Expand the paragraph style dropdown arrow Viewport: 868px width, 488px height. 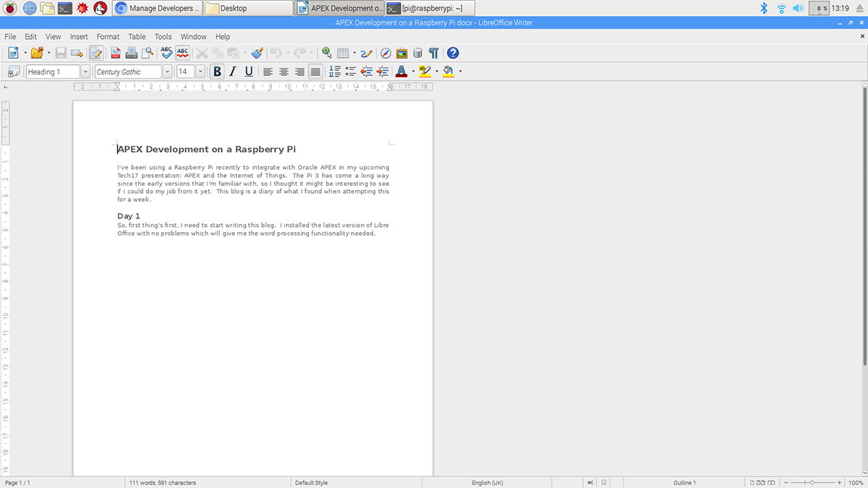coord(85,72)
